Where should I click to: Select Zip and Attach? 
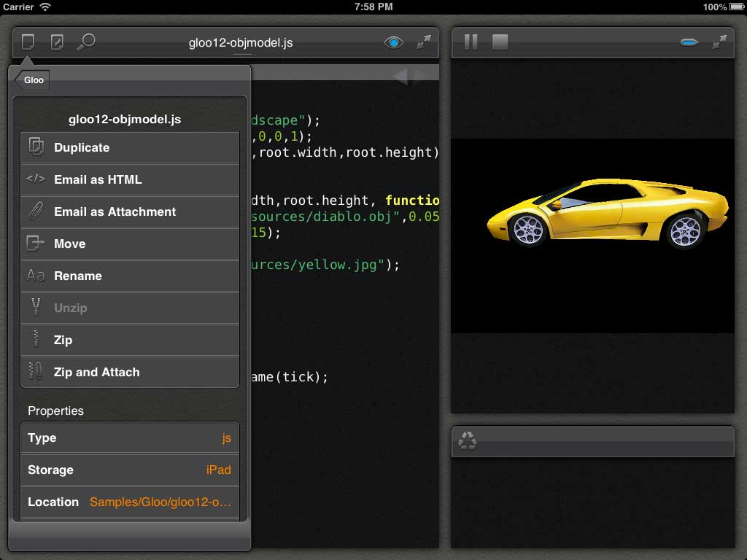[130, 372]
